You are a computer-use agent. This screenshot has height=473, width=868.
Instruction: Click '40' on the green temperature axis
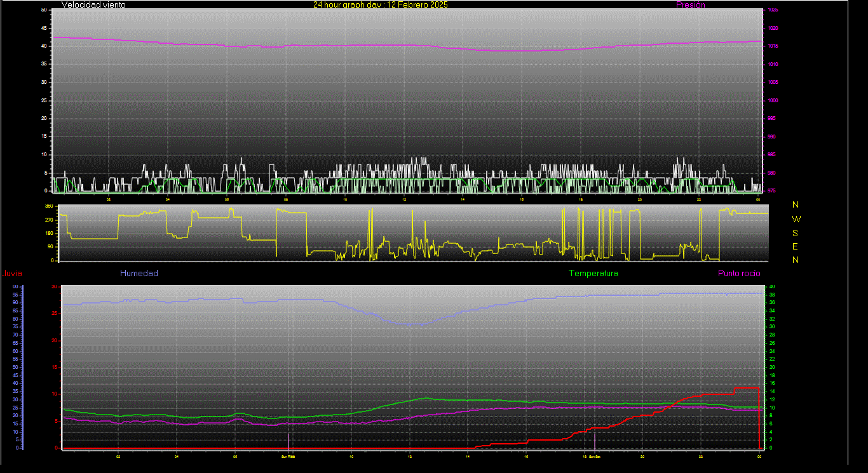pos(772,287)
